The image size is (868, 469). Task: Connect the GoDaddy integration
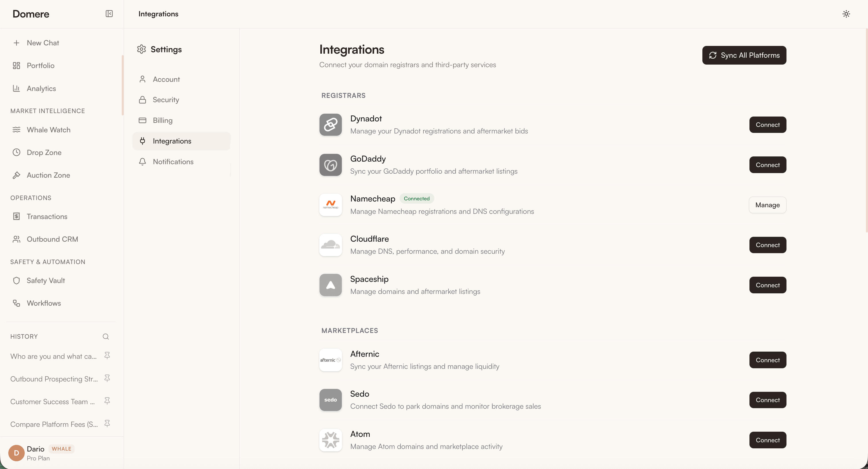(x=767, y=164)
